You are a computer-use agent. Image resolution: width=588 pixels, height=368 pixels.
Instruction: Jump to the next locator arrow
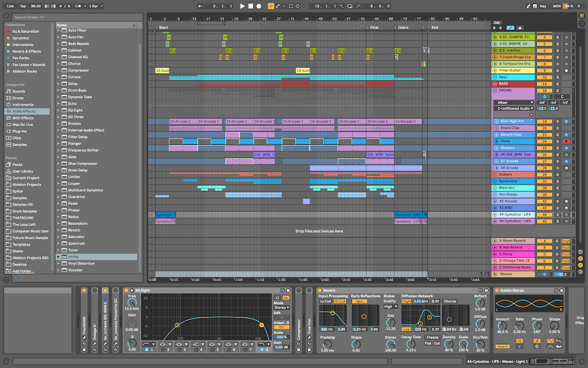click(500, 28)
